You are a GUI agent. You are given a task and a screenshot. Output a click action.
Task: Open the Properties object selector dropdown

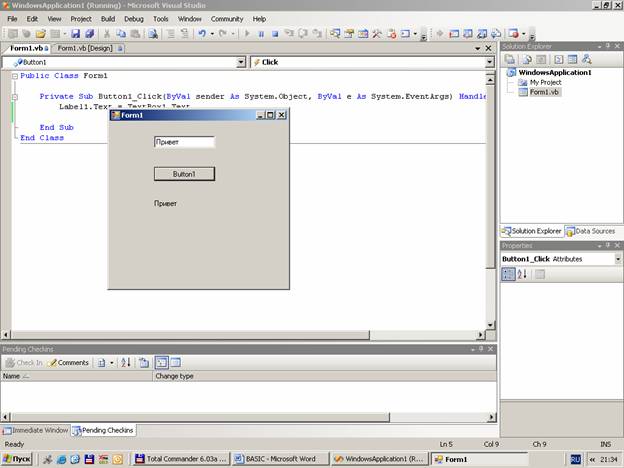[x=618, y=259]
